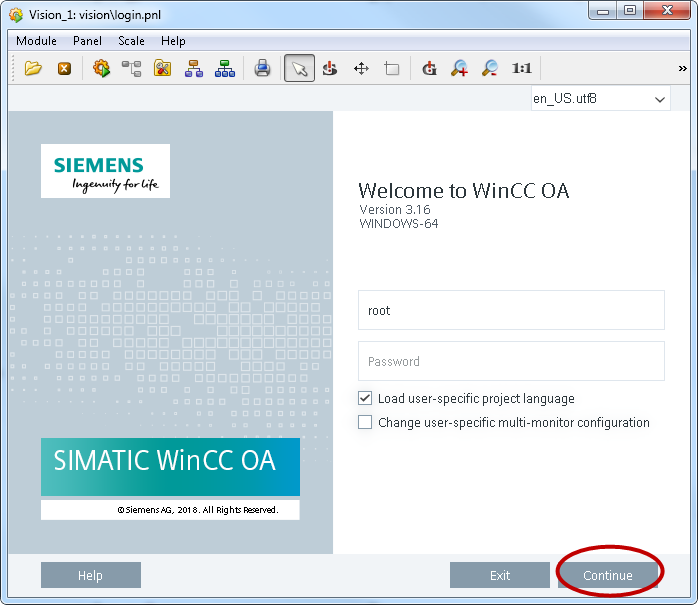Activate the pan move arrows tool
This screenshot has width=698, height=605.
coord(361,69)
